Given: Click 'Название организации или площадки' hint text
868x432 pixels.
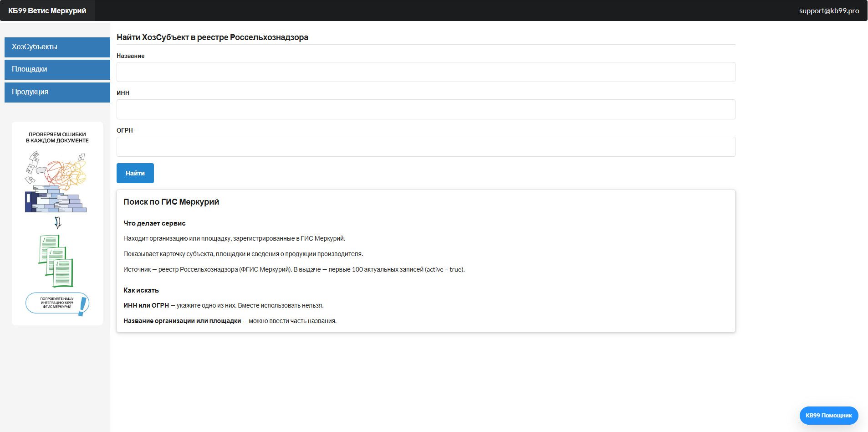Looking at the screenshot, I should [182, 321].
